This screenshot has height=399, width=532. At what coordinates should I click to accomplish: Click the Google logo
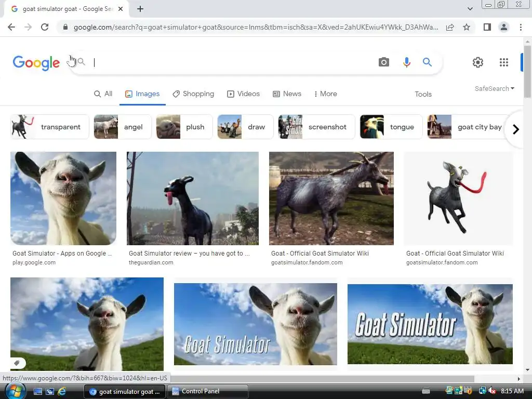[x=36, y=63]
